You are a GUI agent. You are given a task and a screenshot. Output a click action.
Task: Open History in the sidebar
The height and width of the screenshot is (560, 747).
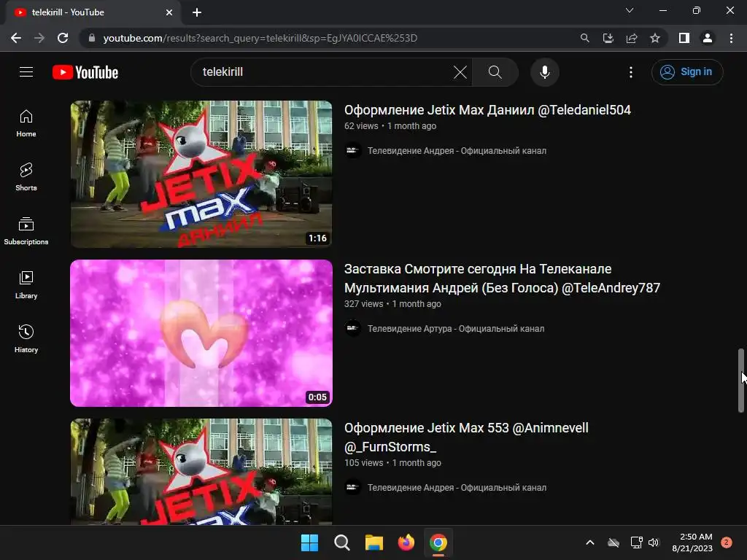26,338
